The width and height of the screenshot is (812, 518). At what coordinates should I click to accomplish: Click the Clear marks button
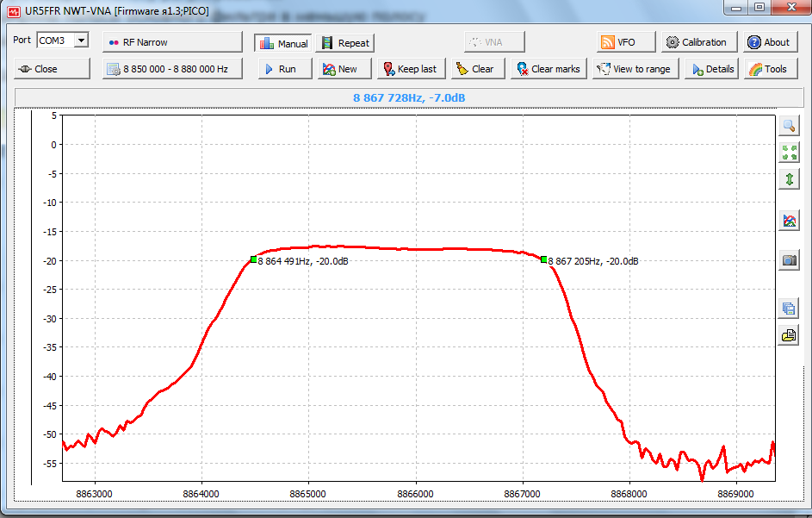pos(548,69)
